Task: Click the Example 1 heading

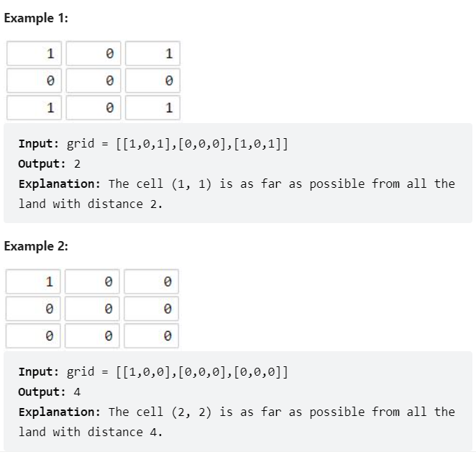Action: click(36, 19)
